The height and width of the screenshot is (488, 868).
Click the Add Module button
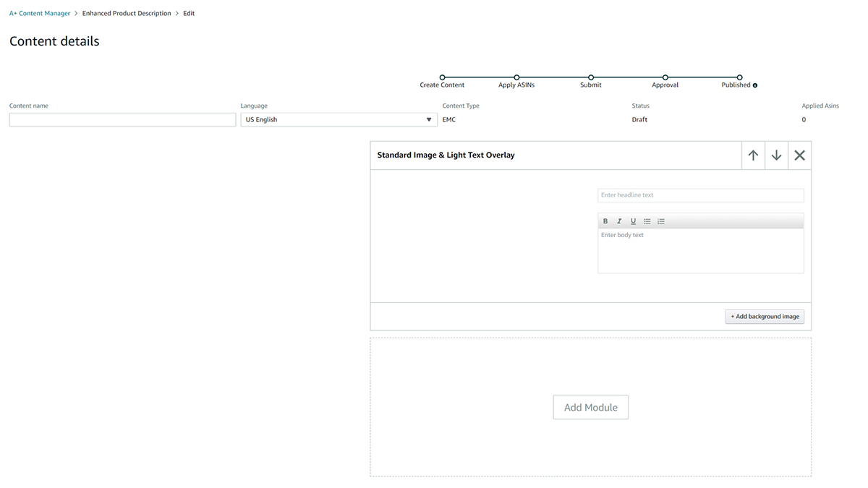point(590,407)
